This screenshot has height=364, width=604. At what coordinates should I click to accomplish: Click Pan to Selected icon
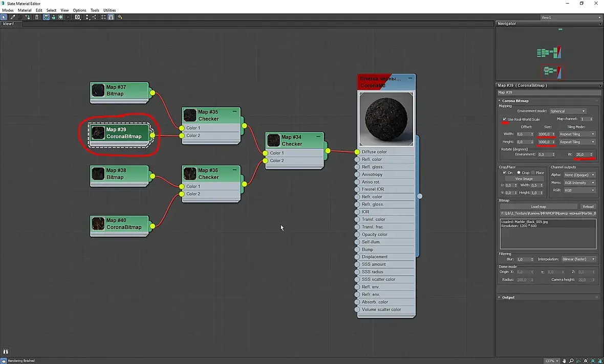[600, 361]
